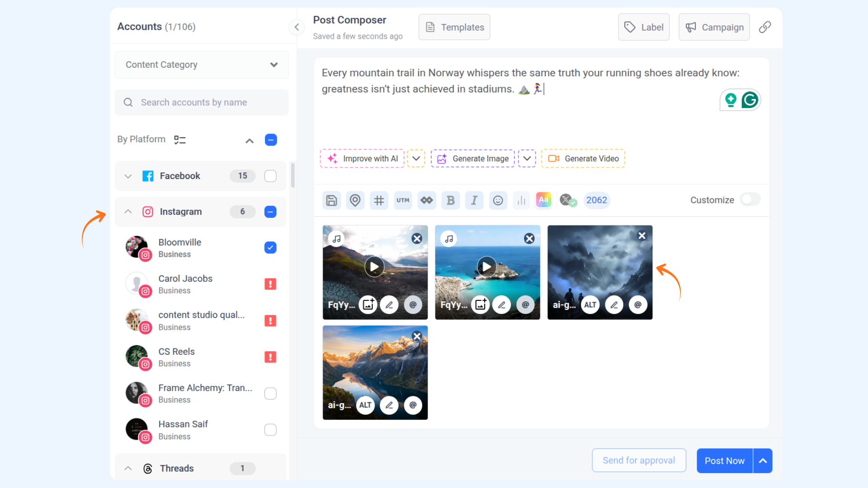Screen dimensions: 868x488
Task: Apply italic formatting to text
Action: (x=474, y=200)
